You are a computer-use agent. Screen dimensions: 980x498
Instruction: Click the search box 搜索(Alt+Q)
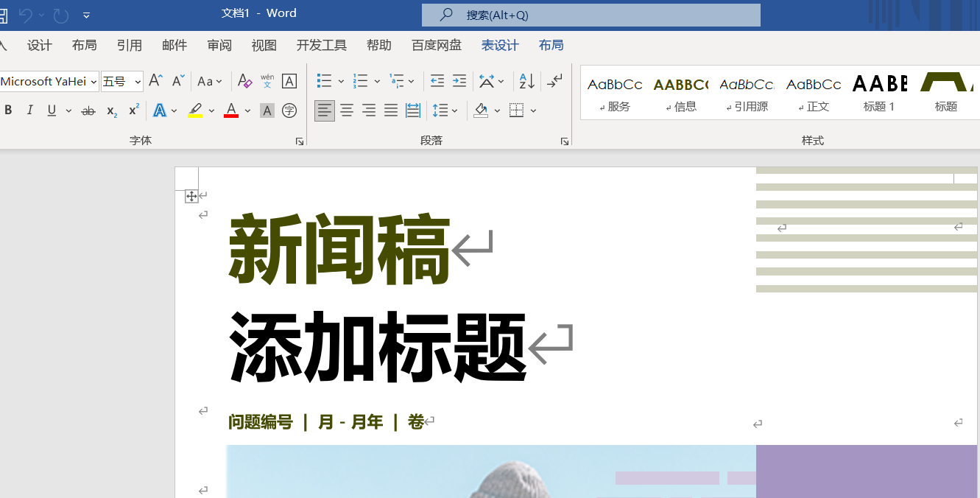coord(591,15)
